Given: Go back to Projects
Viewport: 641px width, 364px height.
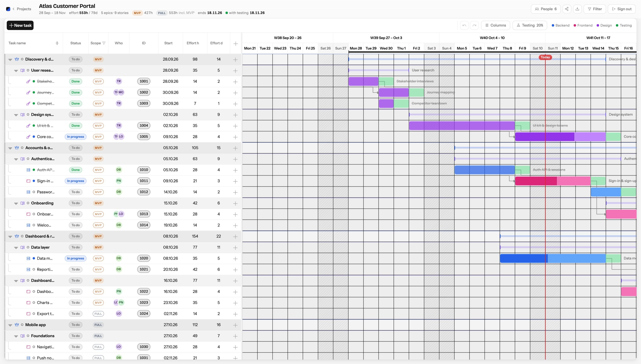Looking at the screenshot, I should tap(22, 9).
